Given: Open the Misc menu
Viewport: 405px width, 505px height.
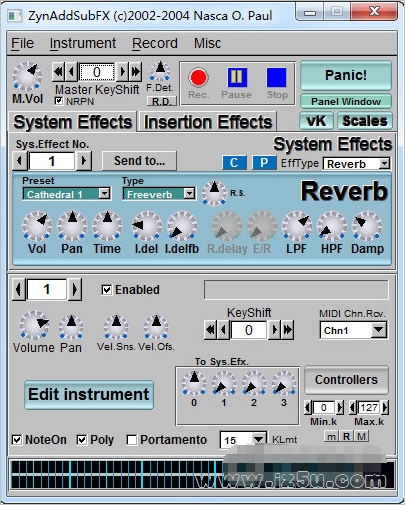Looking at the screenshot, I should (x=207, y=43).
